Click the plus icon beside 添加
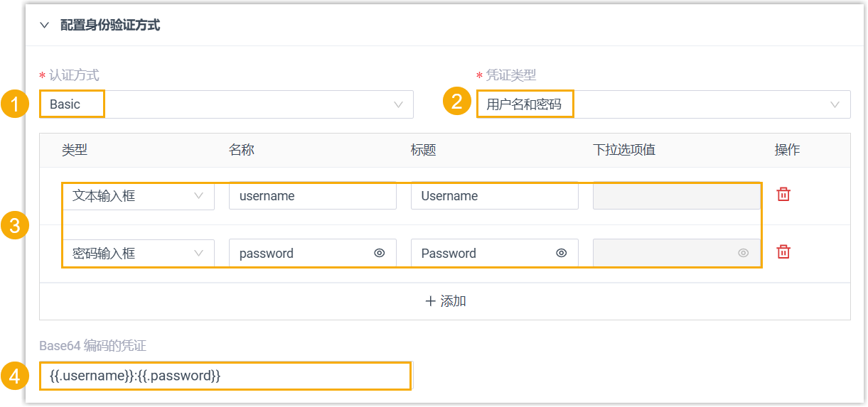 [430, 301]
